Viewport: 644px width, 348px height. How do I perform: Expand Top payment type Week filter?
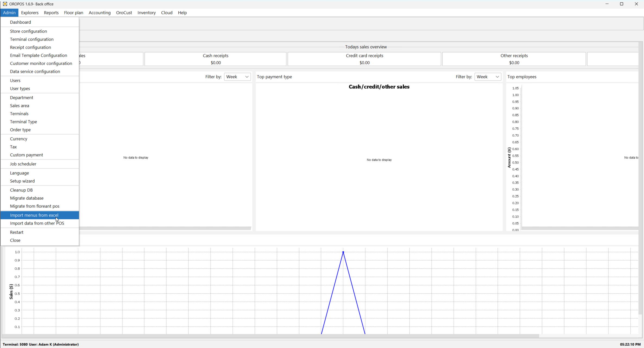[x=488, y=77]
